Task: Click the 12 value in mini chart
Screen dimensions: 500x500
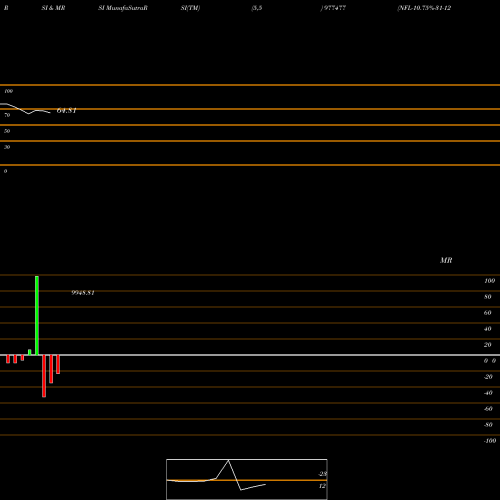Action: point(322,486)
